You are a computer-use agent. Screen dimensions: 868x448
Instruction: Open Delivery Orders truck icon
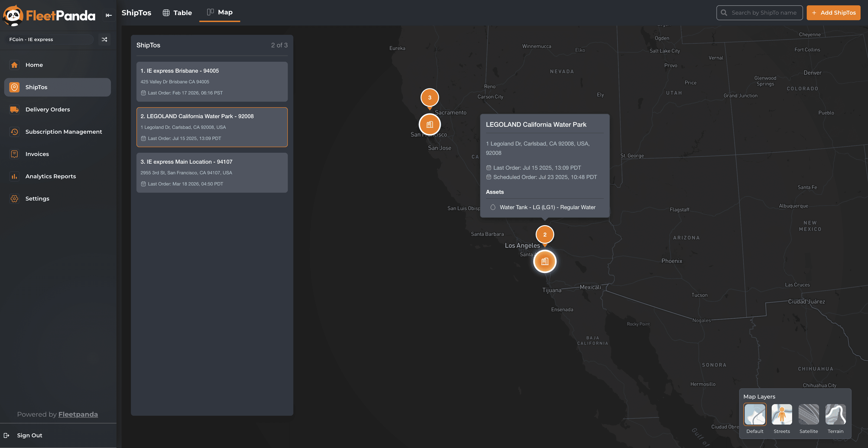[14, 109]
